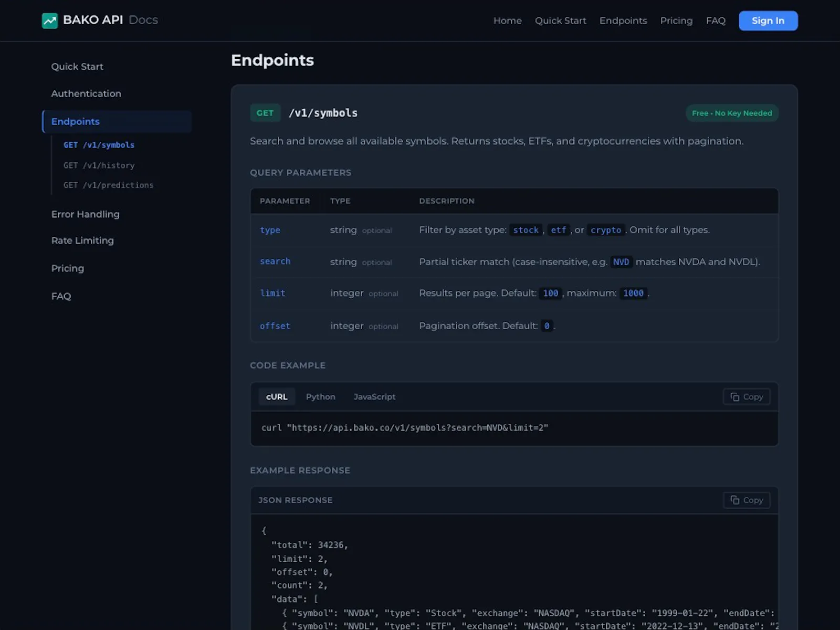Click the NVD code chip
840x630 pixels.
coord(621,262)
